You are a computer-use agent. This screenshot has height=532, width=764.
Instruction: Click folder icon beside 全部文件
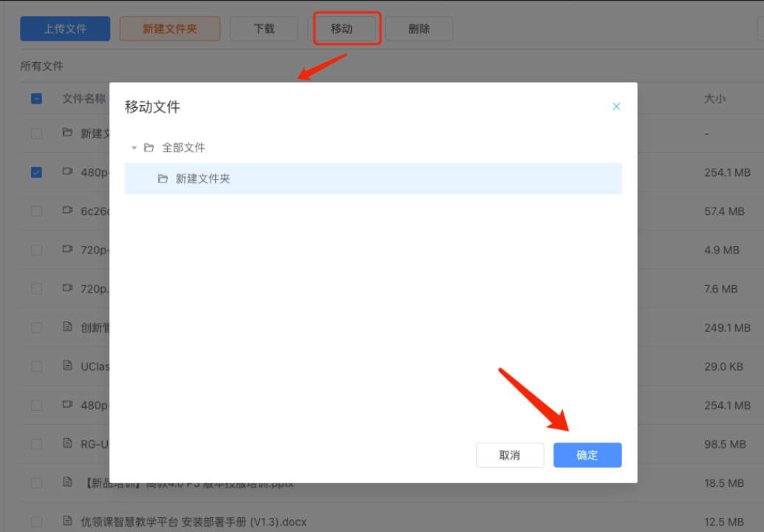tap(149, 148)
